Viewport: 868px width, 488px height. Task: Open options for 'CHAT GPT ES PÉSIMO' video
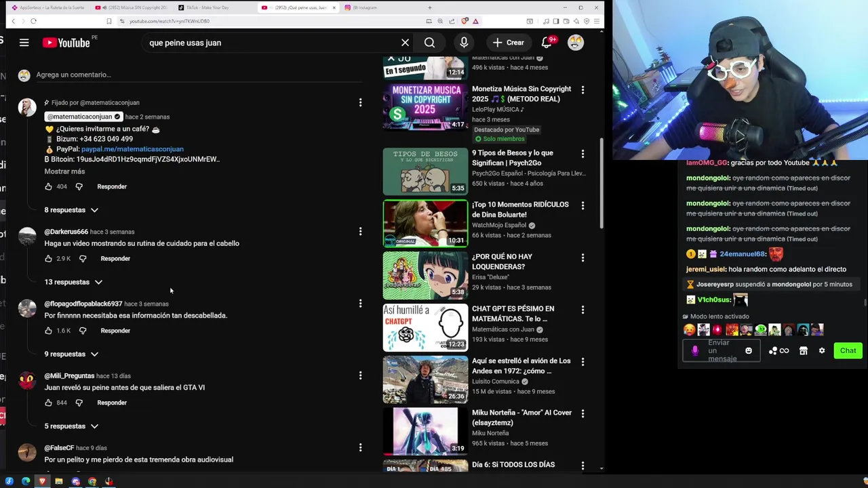point(583,310)
